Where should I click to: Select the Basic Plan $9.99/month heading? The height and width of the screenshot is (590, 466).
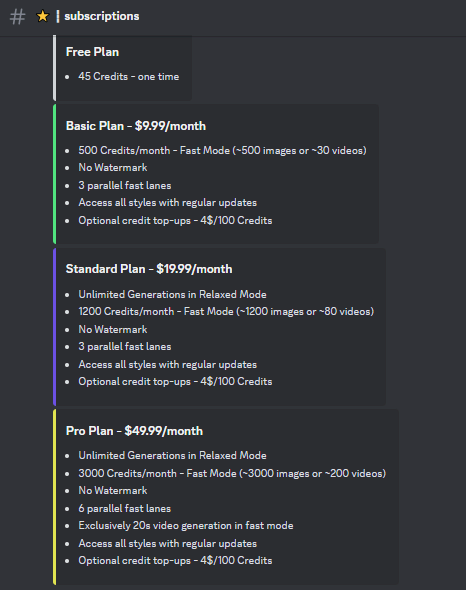click(x=136, y=126)
